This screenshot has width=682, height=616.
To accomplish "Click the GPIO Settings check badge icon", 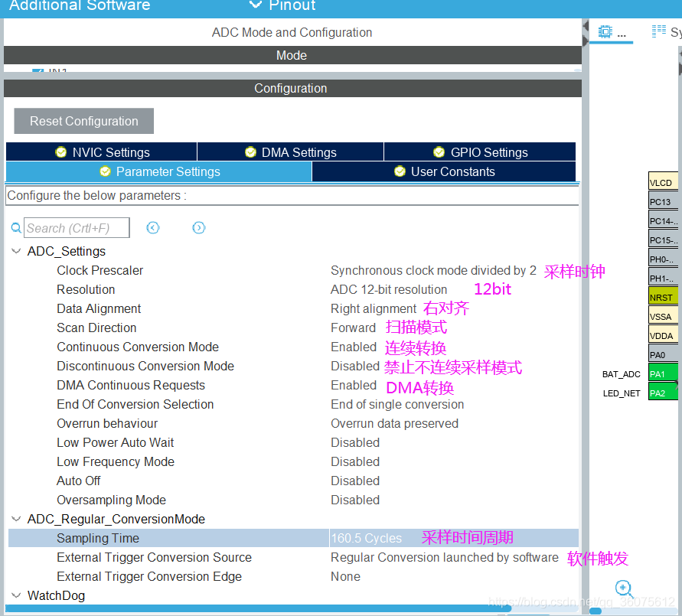I will click(x=439, y=152).
